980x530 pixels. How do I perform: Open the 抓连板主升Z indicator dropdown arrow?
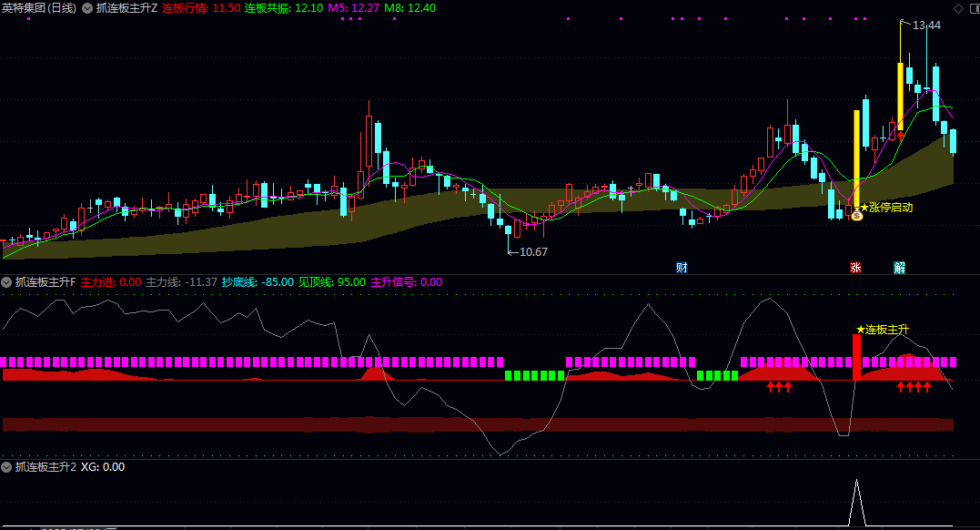pos(87,8)
